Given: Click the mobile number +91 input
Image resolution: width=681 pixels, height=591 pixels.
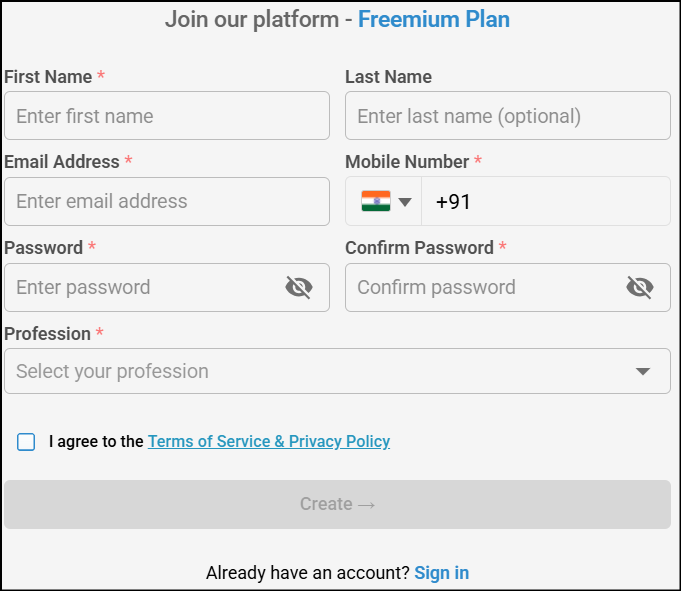Looking at the screenshot, I should coord(545,202).
